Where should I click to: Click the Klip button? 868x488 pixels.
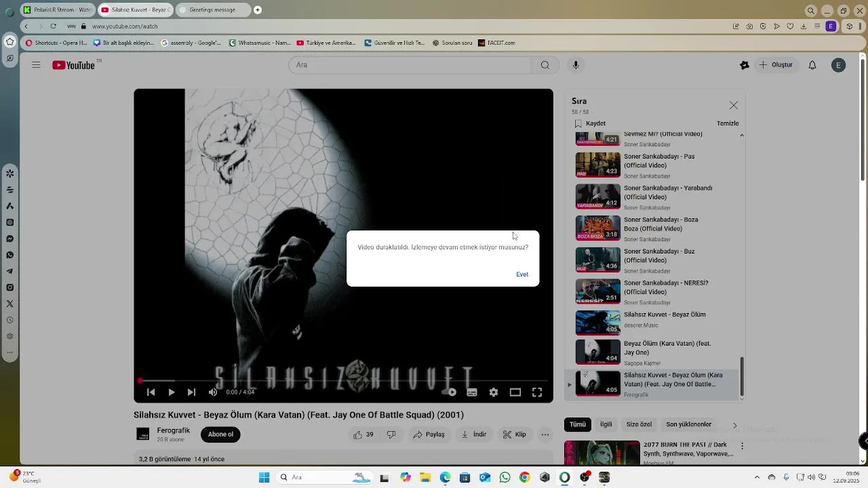pyautogui.click(x=514, y=434)
